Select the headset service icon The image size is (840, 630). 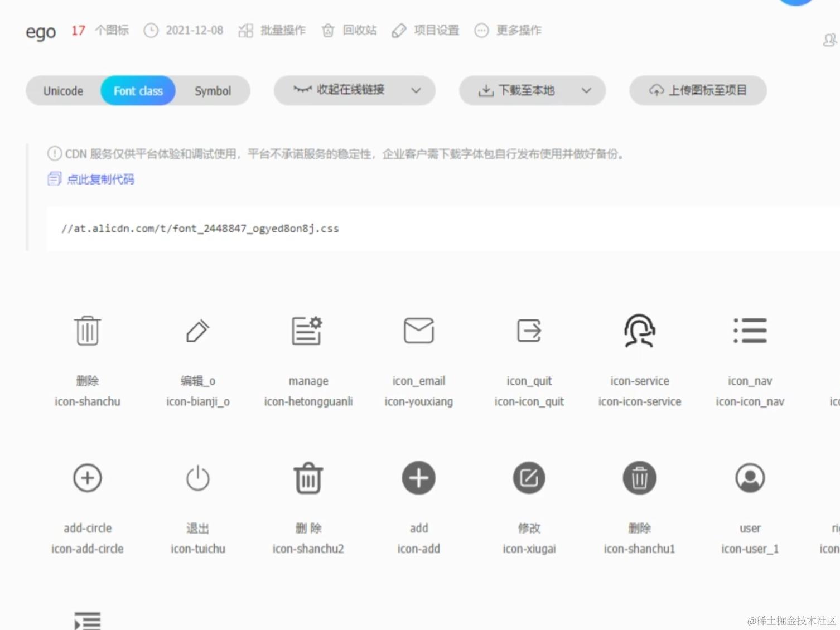639,331
